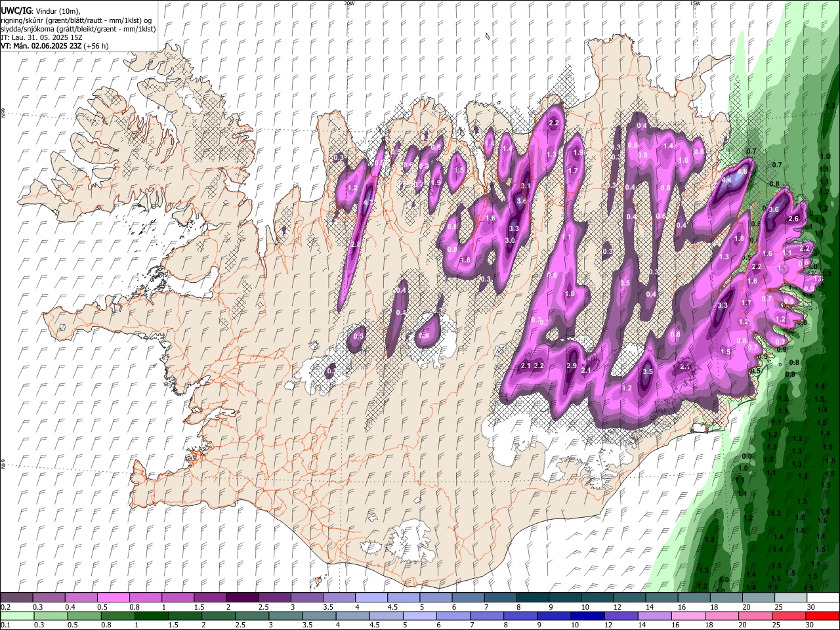Select white snow swatch after 30
Image resolution: width=840 pixels, height=630 pixels.
click(824, 598)
